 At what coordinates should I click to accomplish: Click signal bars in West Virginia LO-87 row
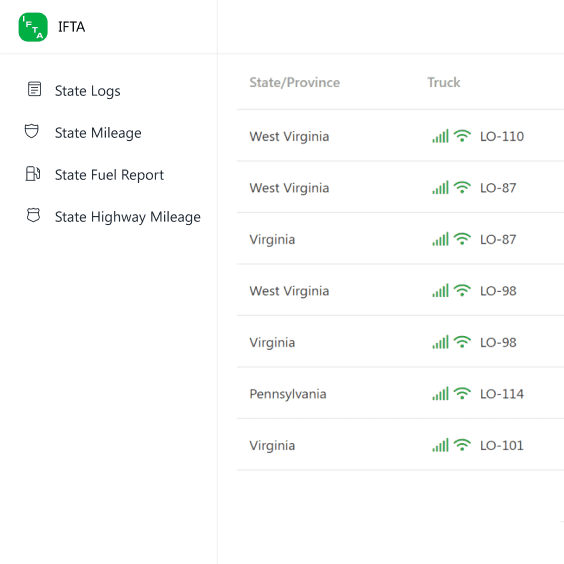[x=440, y=188]
